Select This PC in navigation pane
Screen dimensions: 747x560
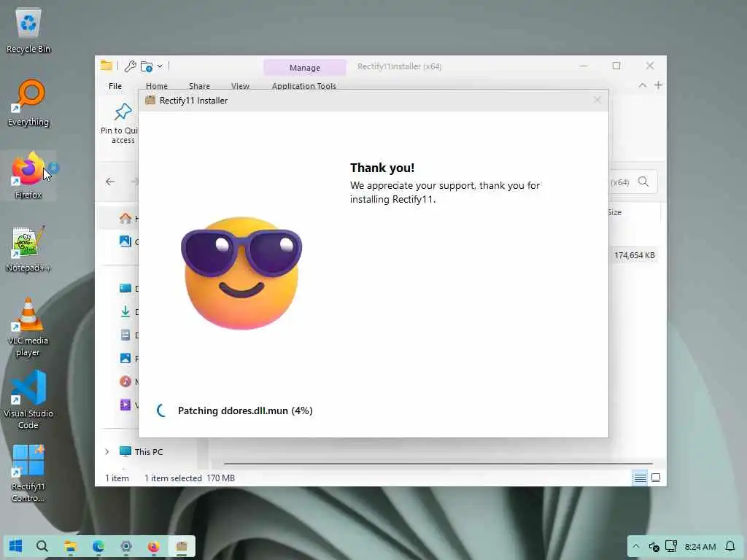click(x=141, y=451)
